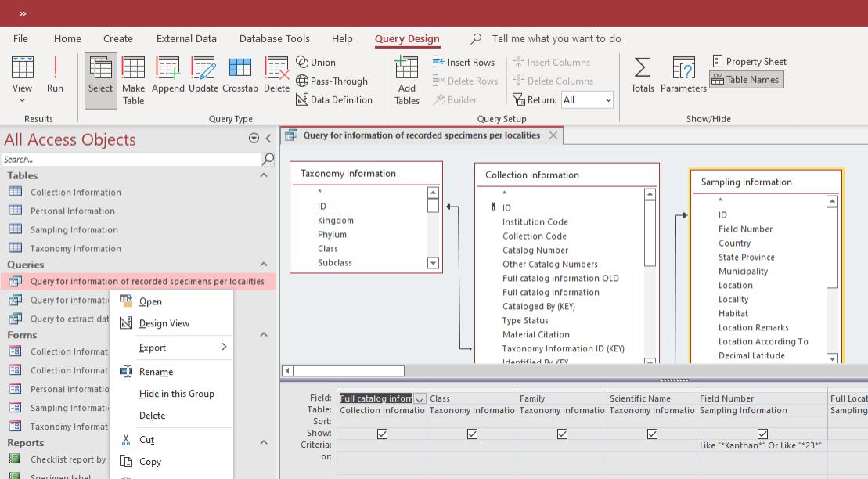Uncheck Show for Scientific Name column

(x=652, y=434)
